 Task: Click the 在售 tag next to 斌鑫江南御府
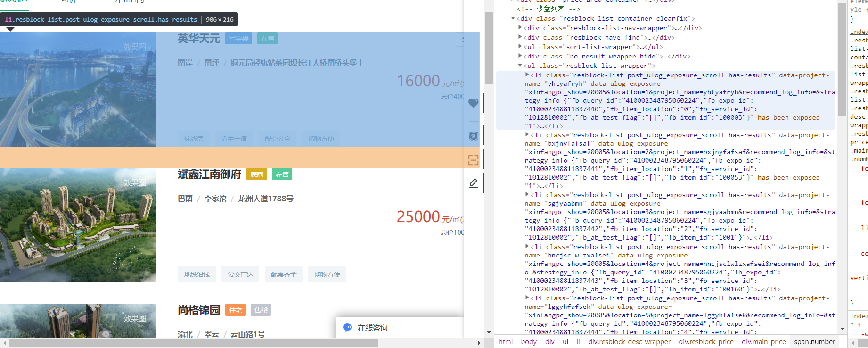point(282,174)
